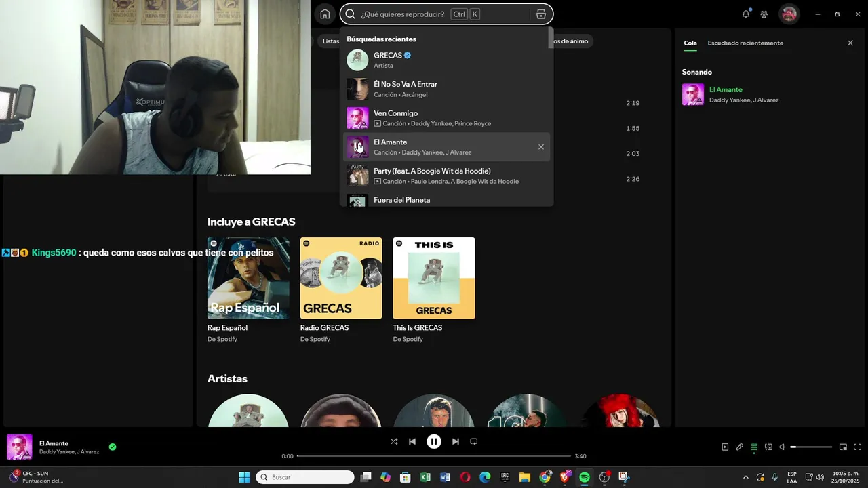Screen dimensions: 868x488
Task: Click El Amante title in queue
Action: 726,89
